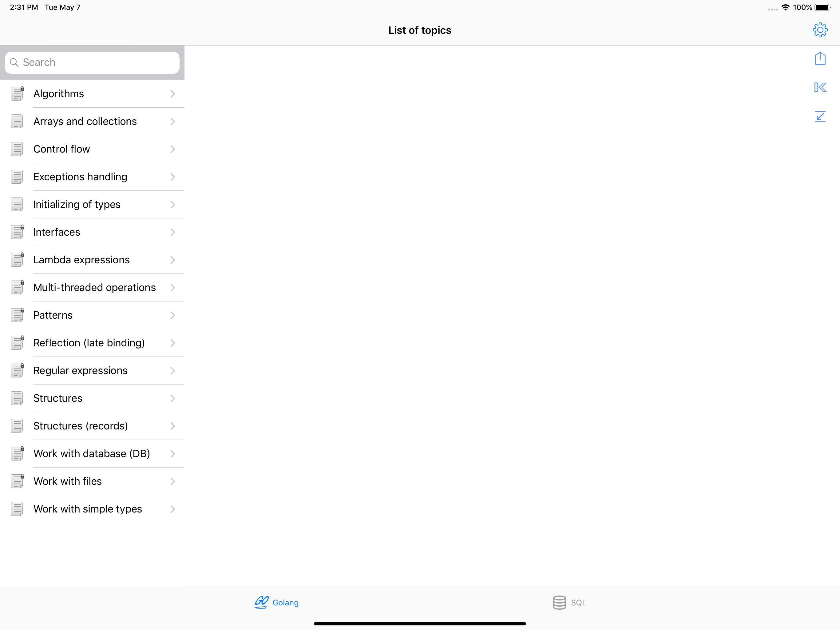Expand Arrays and collections chevron

click(x=172, y=122)
